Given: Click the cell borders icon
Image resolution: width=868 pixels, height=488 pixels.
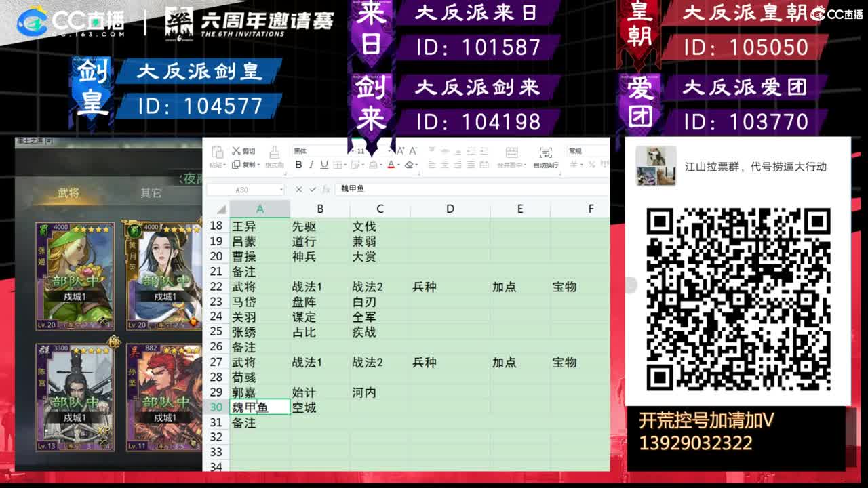Looking at the screenshot, I should [x=337, y=165].
